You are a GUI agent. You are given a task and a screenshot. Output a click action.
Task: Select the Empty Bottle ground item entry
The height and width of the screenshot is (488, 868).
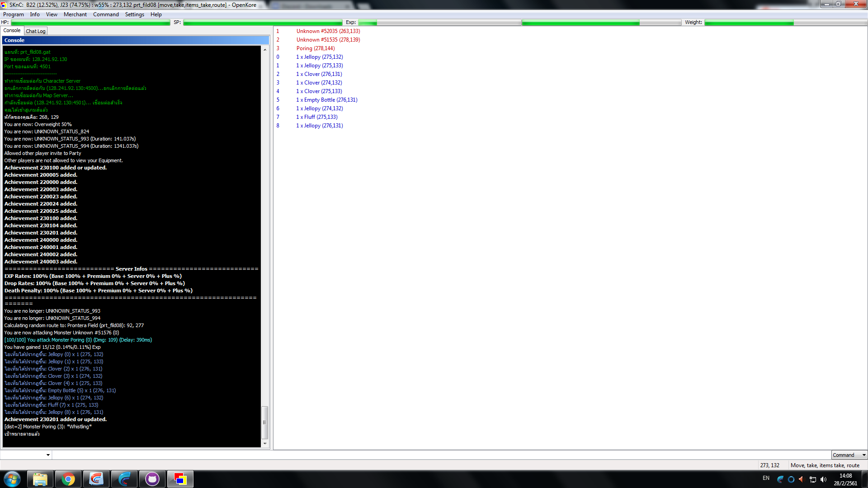click(327, 99)
